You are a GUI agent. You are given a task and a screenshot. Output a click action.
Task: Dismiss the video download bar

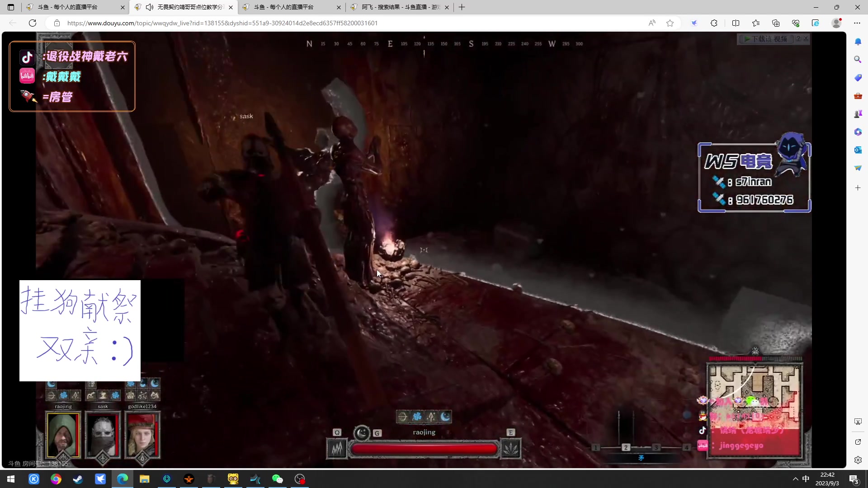806,39
